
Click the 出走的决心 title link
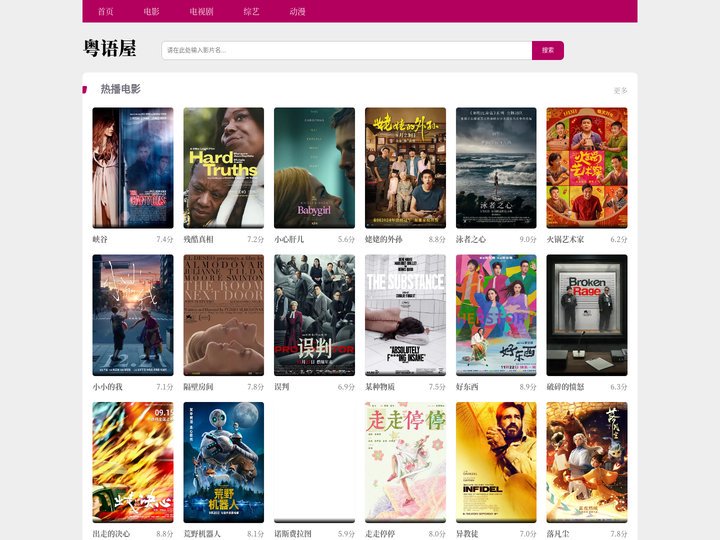(111, 534)
